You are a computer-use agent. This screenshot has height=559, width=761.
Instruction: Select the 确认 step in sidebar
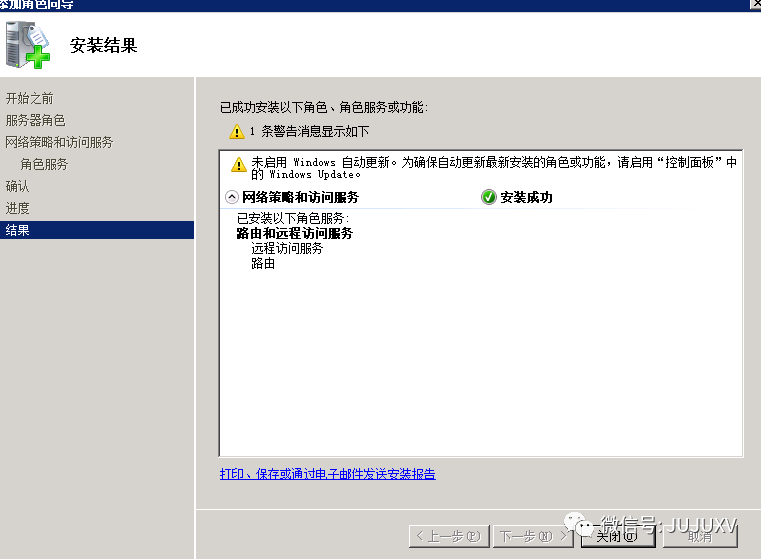coord(17,186)
